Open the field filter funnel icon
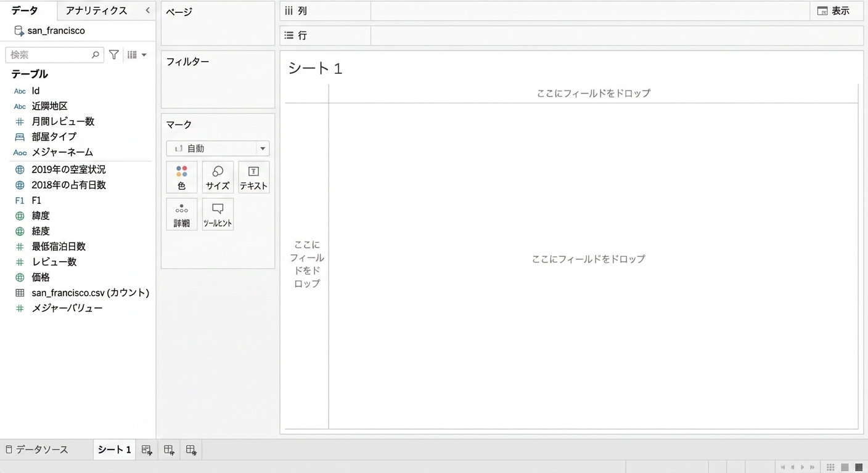The height and width of the screenshot is (473, 868). click(x=114, y=55)
